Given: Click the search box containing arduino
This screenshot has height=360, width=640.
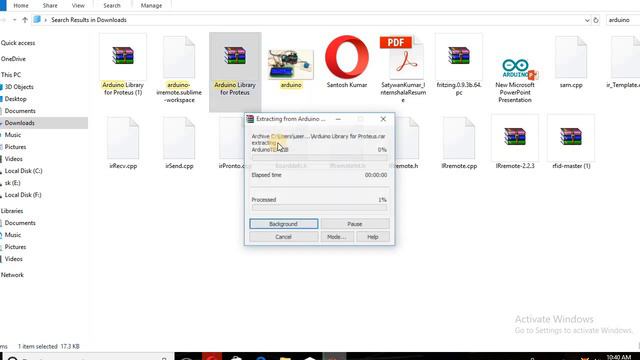Looking at the screenshot, I should pos(623,20).
